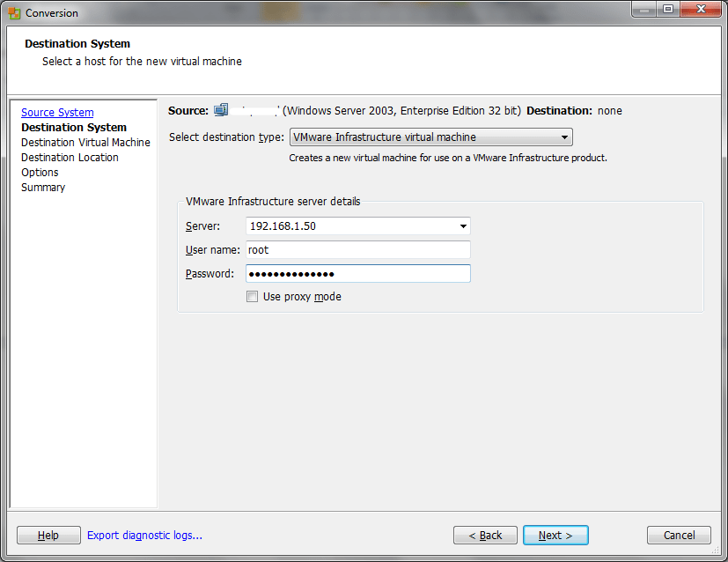The image size is (728, 562).
Task: Click 'Select a host for the new virtual machine' subtitle
Action: coord(142,62)
